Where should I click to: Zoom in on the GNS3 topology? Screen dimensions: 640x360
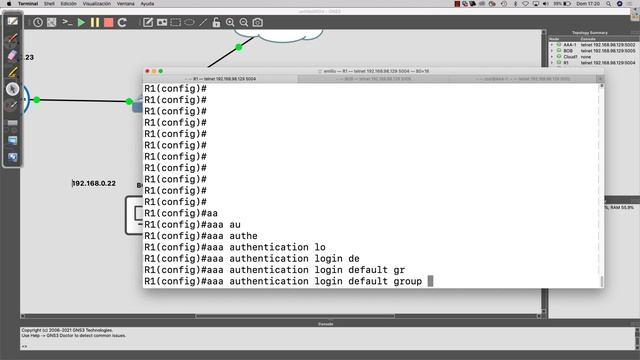230,22
